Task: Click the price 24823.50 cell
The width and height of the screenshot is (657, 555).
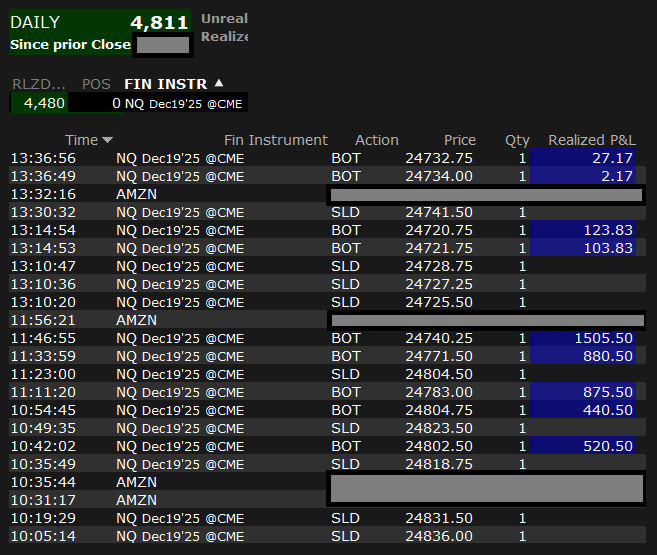Action: (439, 429)
